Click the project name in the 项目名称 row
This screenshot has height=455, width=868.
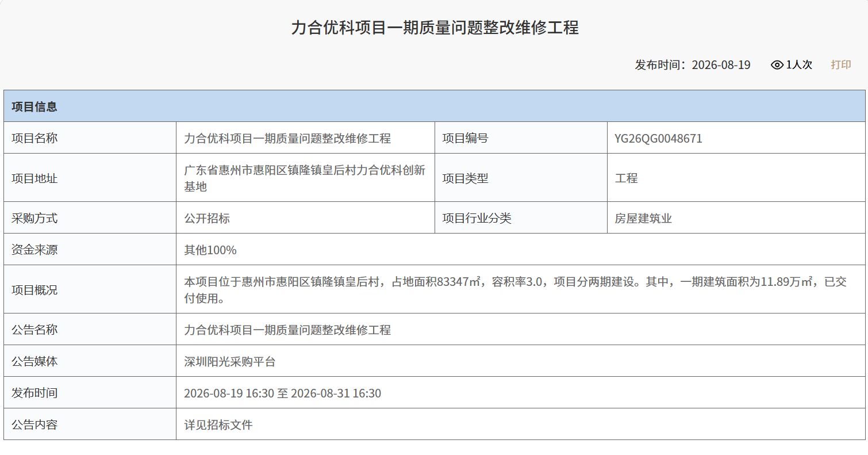[287, 138]
